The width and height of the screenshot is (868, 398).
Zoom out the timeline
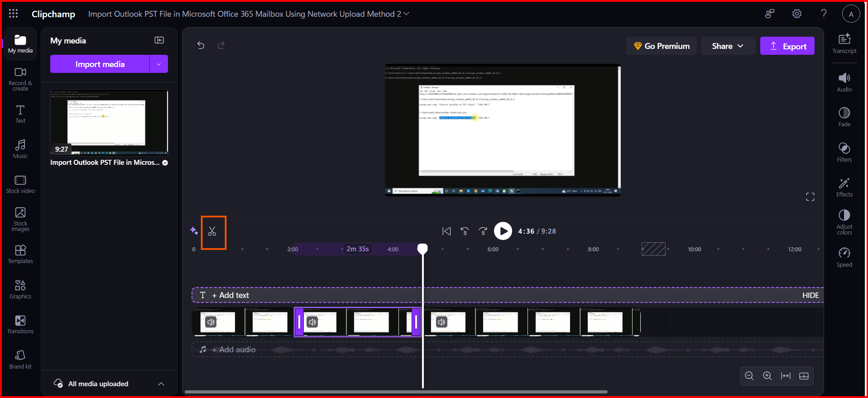[x=749, y=376]
